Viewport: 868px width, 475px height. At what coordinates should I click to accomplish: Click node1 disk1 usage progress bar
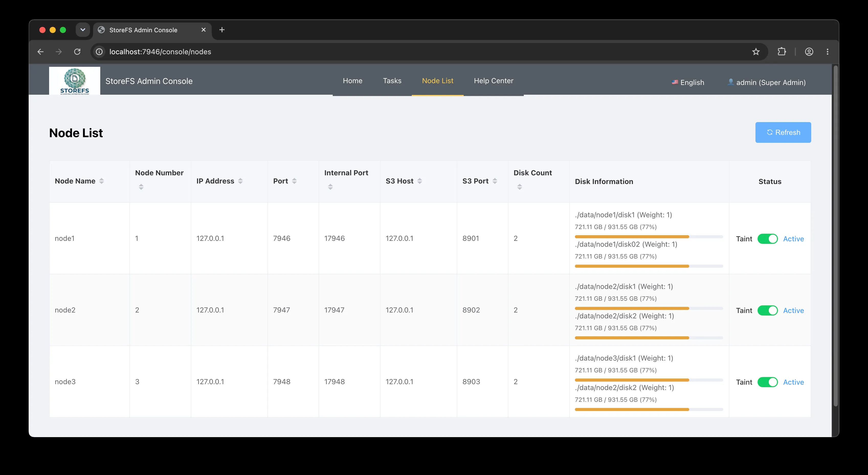[649, 237]
